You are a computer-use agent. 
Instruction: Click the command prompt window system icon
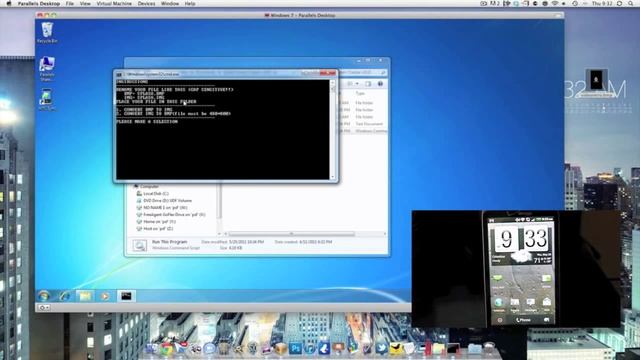[119, 74]
